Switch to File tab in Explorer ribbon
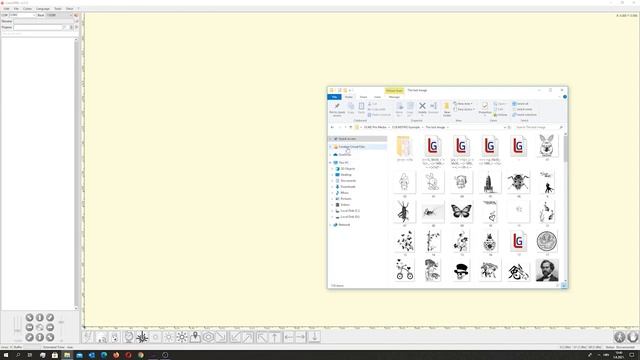 (x=334, y=97)
